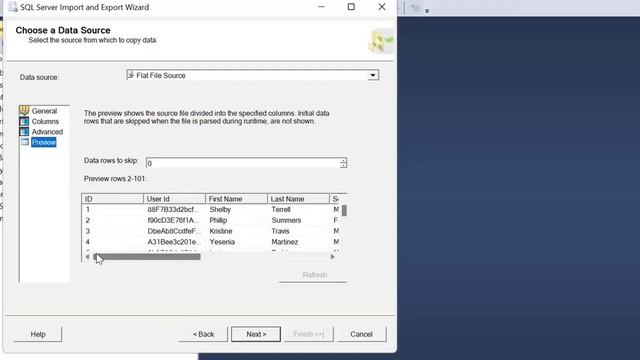The image size is (640, 360).
Task: Click the preview vertical scrollbar thumb
Action: (x=344, y=211)
